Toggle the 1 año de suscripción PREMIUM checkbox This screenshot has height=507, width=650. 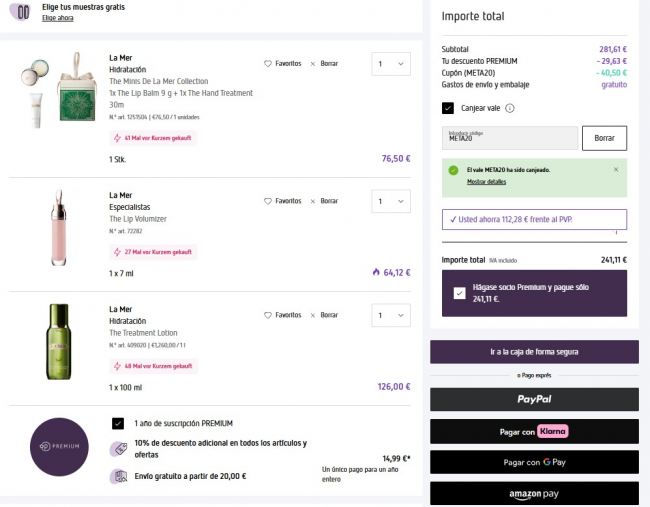click(118, 423)
